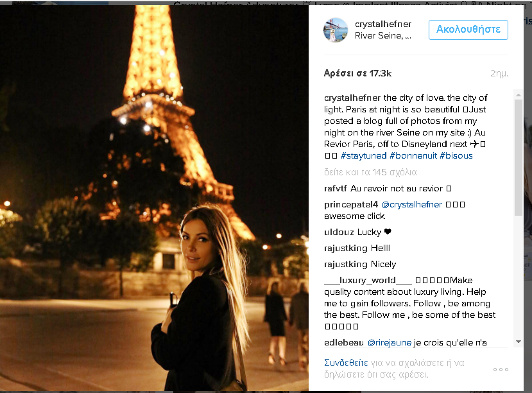Click the @rirejaune mention link
532x393 pixels.
pyautogui.click(x=390, y=342)
